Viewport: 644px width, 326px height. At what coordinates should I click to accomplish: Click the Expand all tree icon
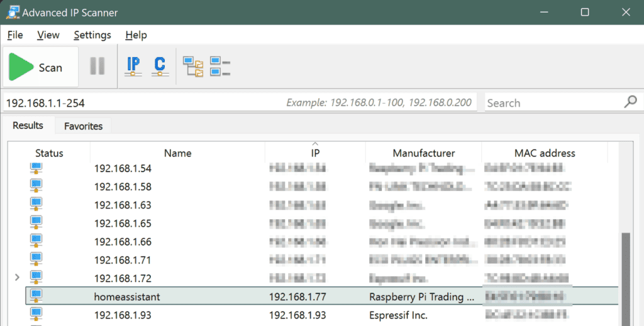click(193, 67)
